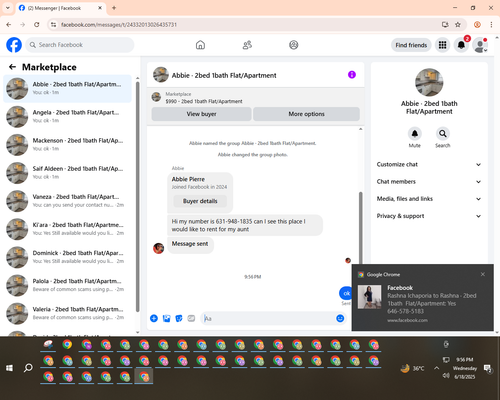Click View buyer button
500x400 pixels.
(201, 114)
